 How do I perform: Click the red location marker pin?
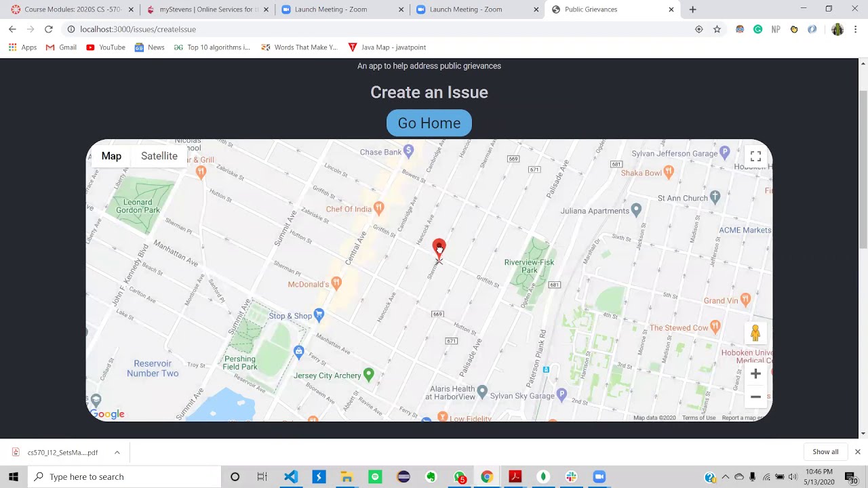pos(439,249)
